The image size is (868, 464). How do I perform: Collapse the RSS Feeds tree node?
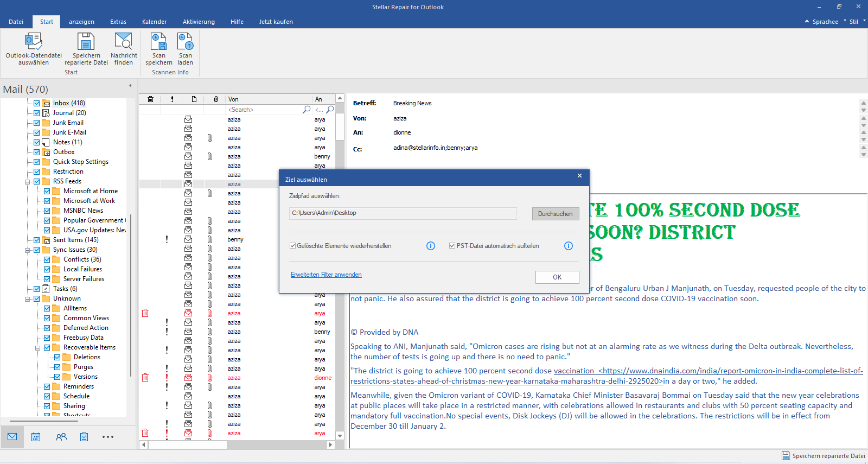(27, 182)
